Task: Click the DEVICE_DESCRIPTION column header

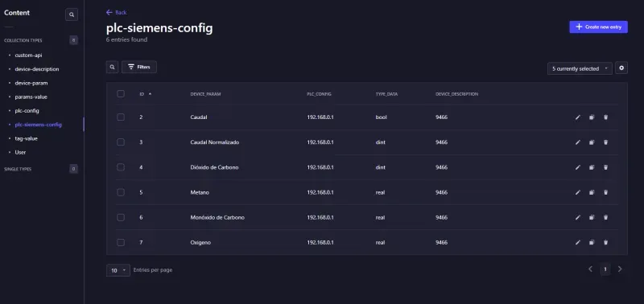Action: click(x=456, y=94)
